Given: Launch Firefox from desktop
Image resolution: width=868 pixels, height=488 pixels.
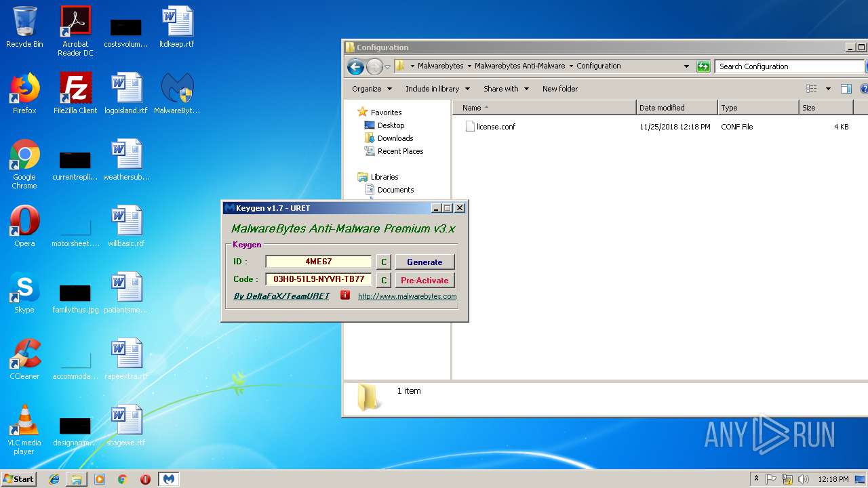Looking at the screenshot, I should click(24, 94).
